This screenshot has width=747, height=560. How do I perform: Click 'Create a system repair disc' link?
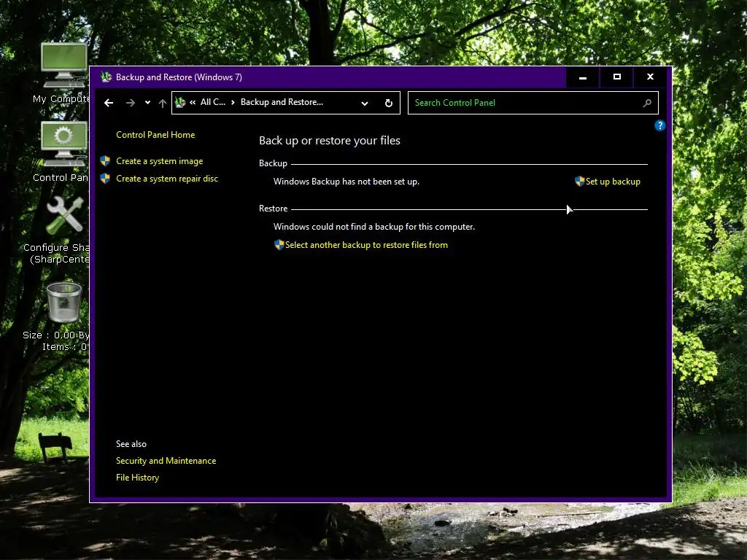pyautogui.click(x=167, y=179)
